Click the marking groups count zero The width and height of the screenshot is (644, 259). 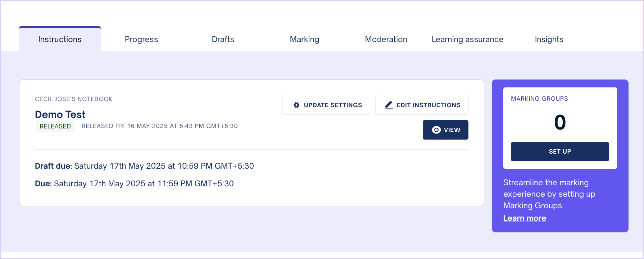tap(560, 122)
